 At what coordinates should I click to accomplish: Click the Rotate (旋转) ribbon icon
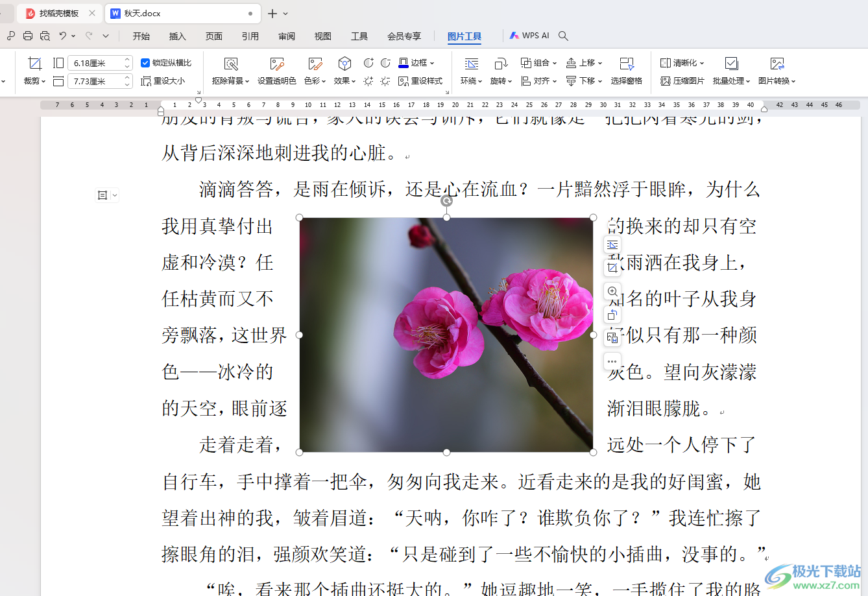(x=501, y=64)
